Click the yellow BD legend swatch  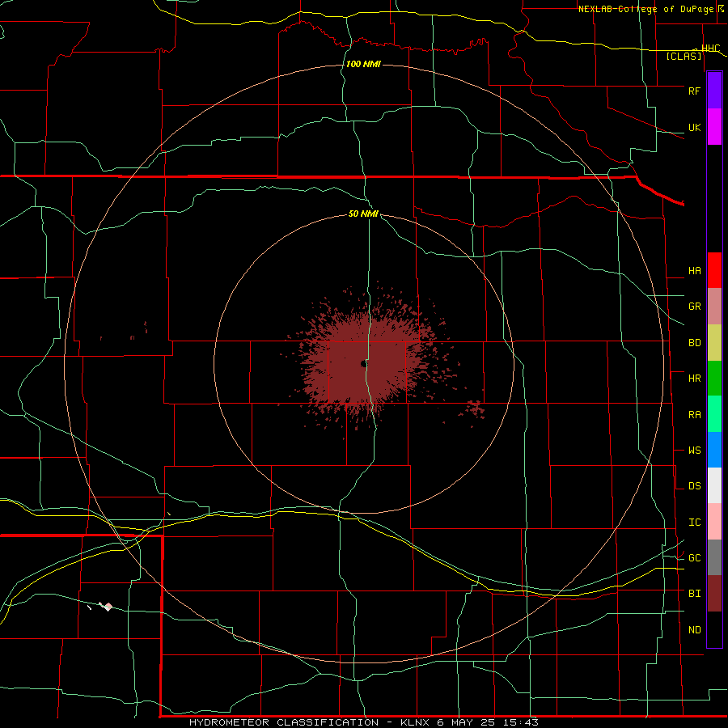[714, 343]
